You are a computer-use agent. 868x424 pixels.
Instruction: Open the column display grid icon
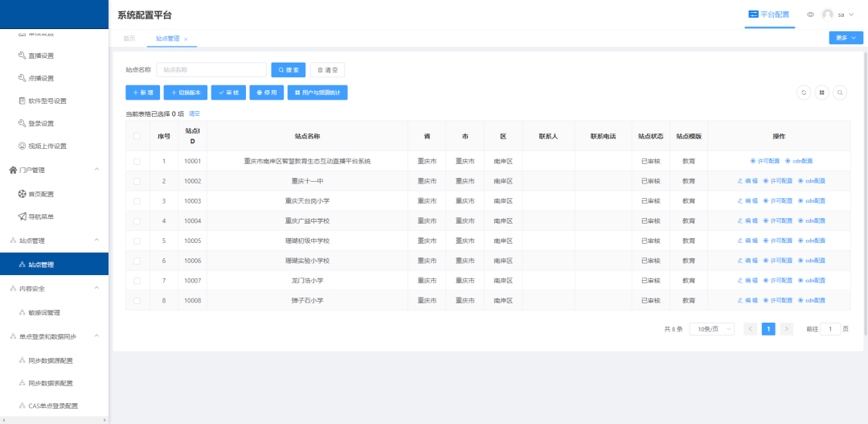click(822, 93)
